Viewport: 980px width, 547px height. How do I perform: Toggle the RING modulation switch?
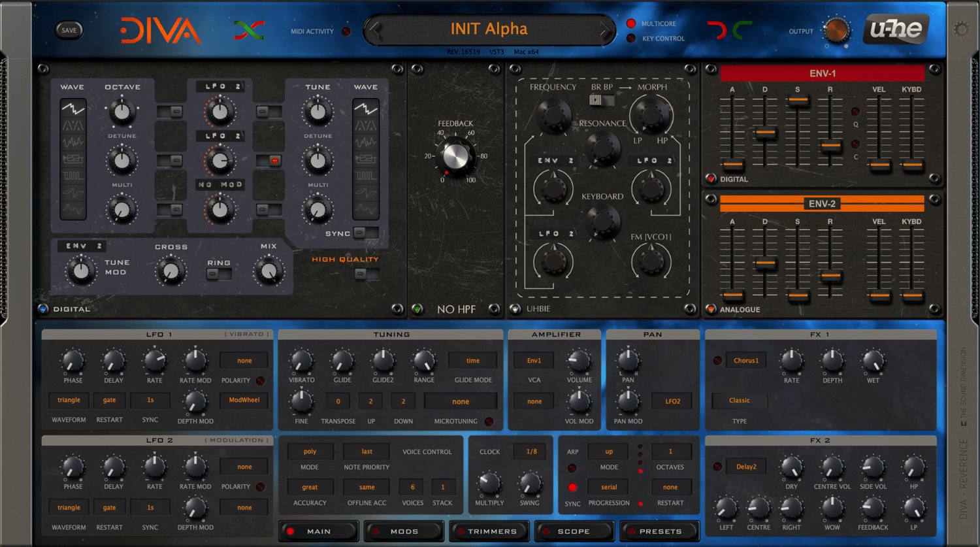tap(219, 274)
